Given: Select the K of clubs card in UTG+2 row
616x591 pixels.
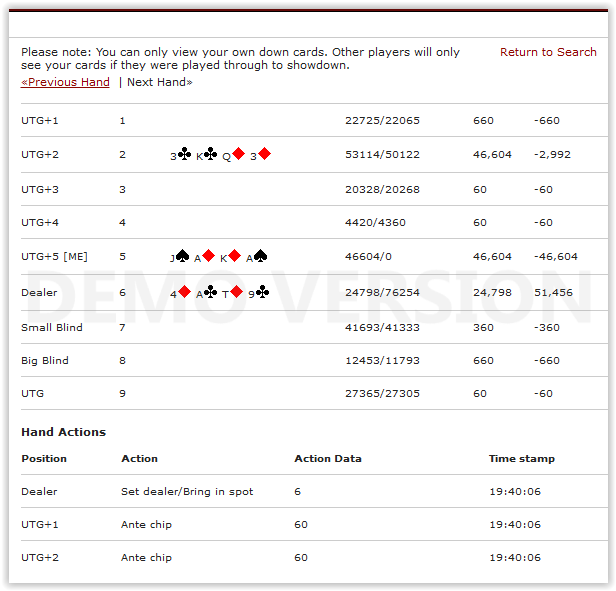Looking at the screenshot, I should (x=206, y=154).
